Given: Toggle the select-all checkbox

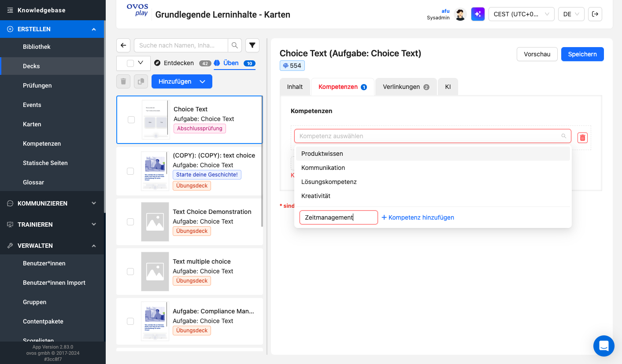Looking at the screenshot, I should [x=130, y=63].
